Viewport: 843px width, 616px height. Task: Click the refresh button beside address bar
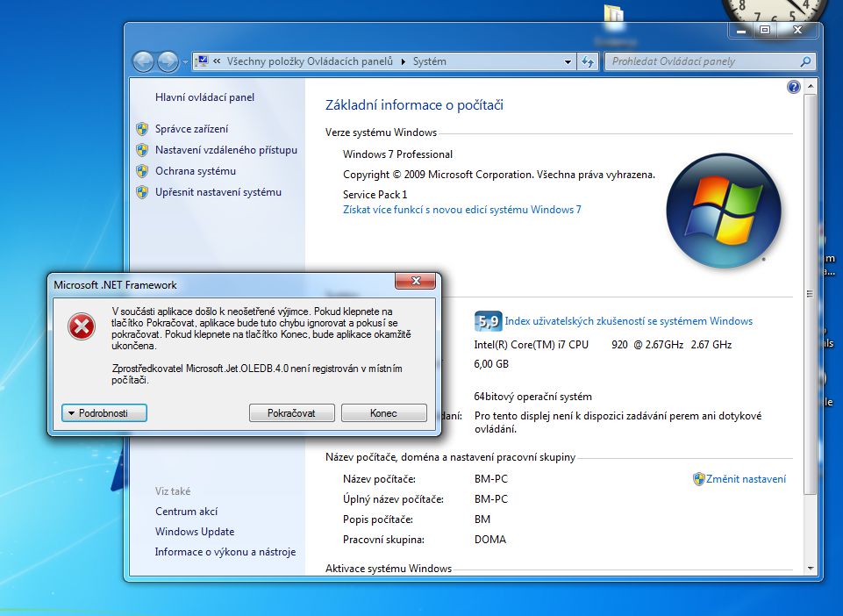(x=589, y=61)
